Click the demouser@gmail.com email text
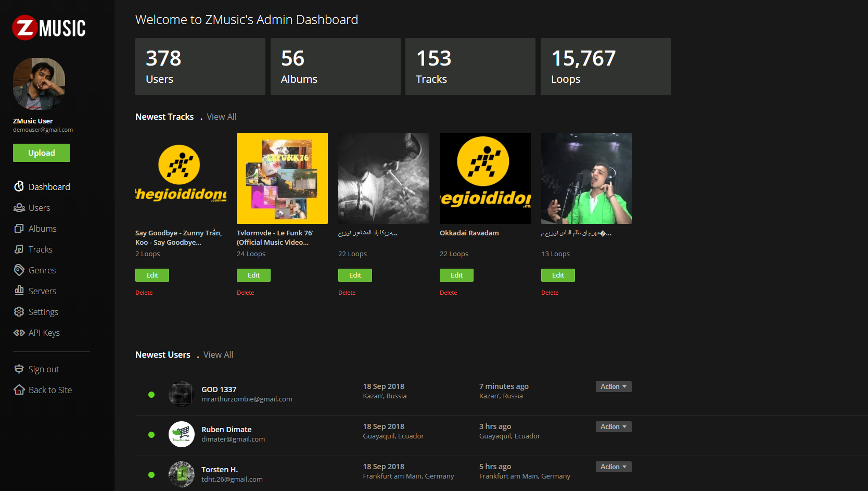 [43, 130]
